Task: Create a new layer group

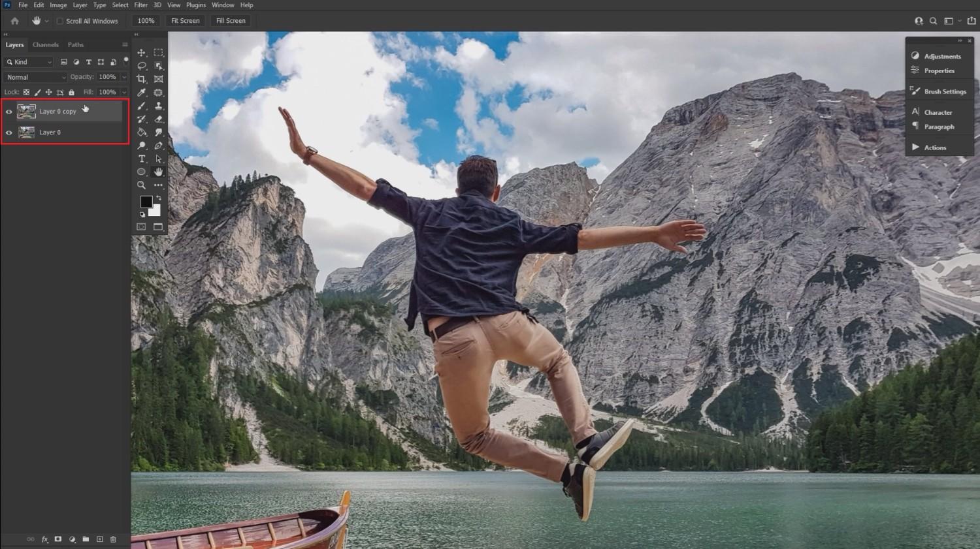Action: coord(86,539)
